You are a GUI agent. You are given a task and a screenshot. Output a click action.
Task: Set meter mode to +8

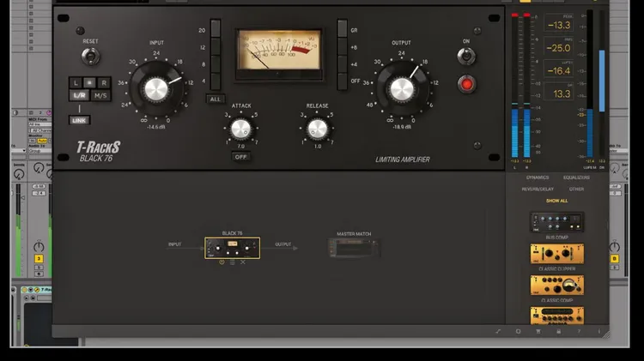point(342,47)
